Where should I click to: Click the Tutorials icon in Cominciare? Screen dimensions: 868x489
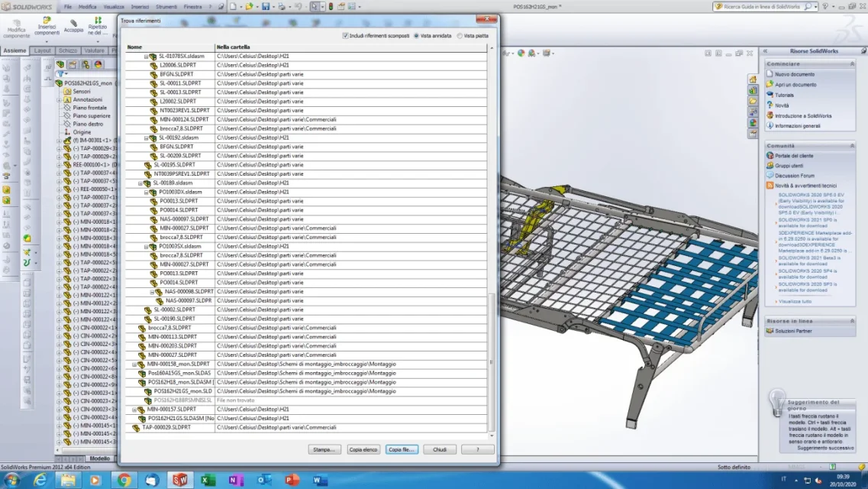(770, 95)
